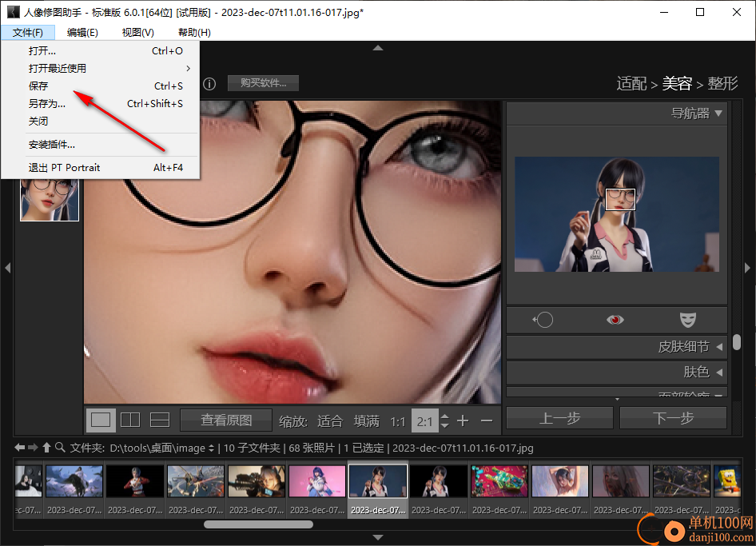Screen dimensions: 756x546
Task: Open the folder path dropdown
Action: (x=211, y=448)
